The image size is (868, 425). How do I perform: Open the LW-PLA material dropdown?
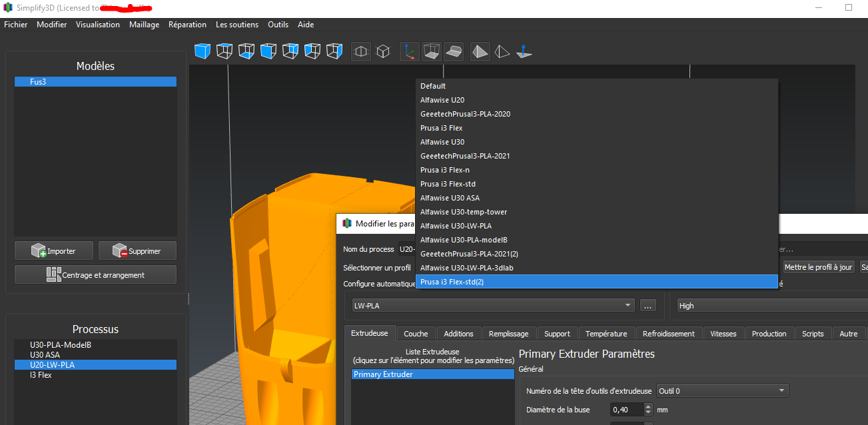[x=493, y=306]
